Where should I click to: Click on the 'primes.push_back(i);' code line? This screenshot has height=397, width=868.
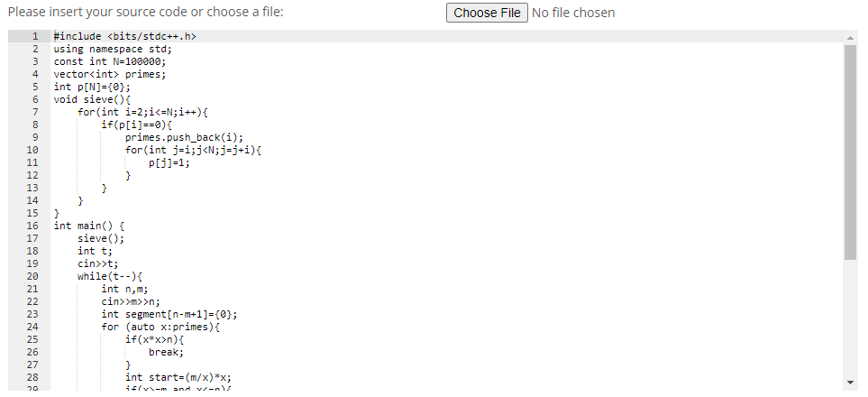[x=184, y=137]
